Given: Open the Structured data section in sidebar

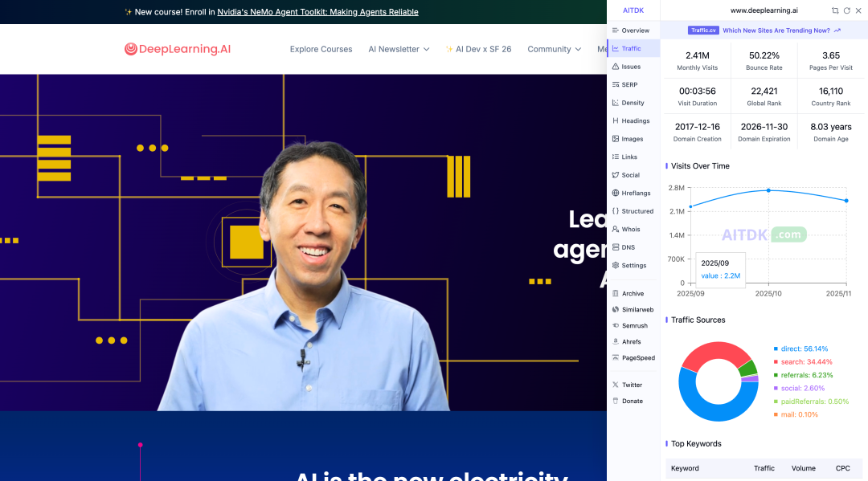Looking at the screenshot, I should [633, 211].
